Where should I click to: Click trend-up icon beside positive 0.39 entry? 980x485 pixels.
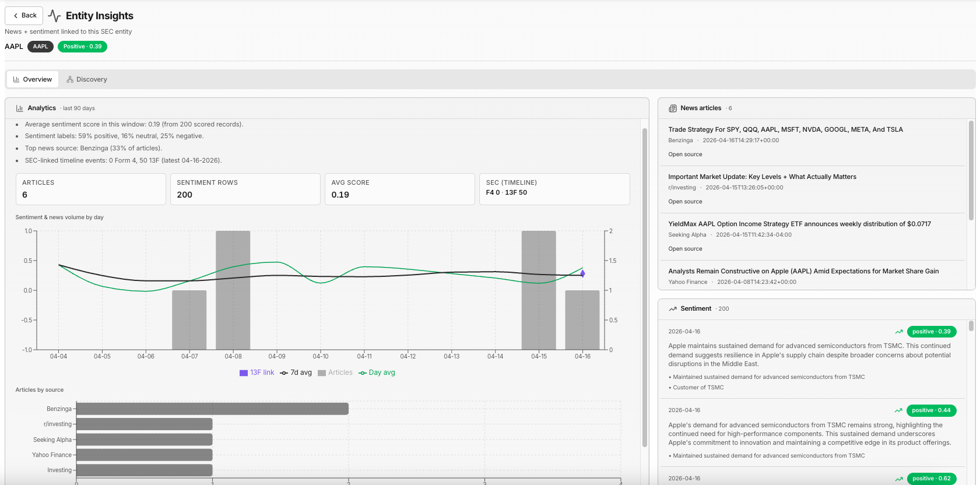click(x=899, y=332)
